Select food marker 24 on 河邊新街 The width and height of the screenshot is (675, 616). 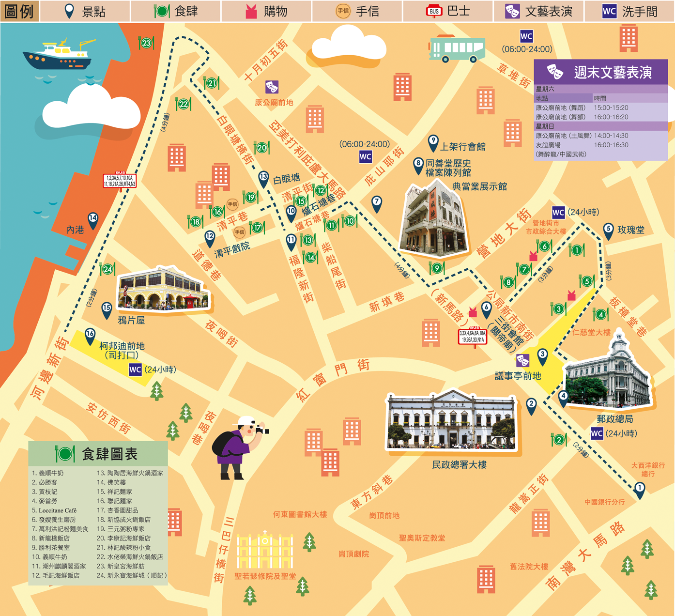[x=107, y=269]
